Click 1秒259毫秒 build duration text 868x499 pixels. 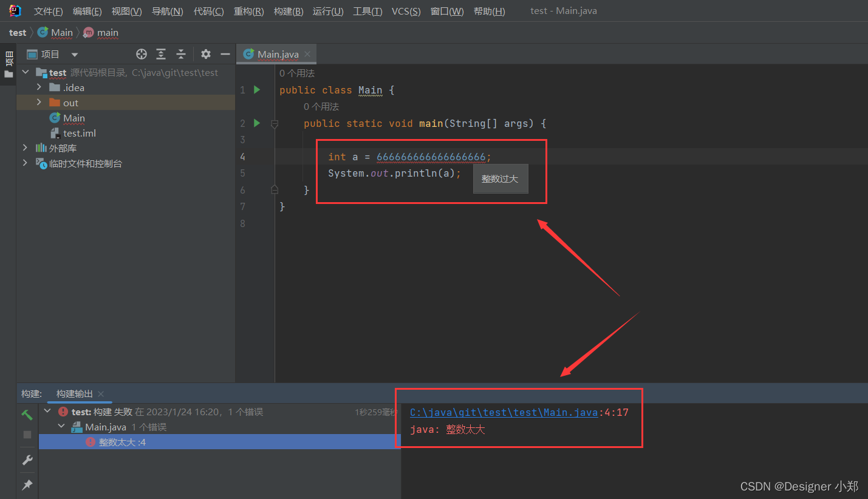click(376, 412)
